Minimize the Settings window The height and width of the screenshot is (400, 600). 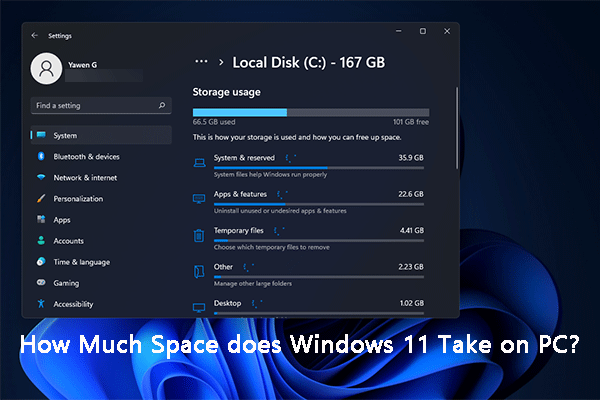(x=399, y=31)
